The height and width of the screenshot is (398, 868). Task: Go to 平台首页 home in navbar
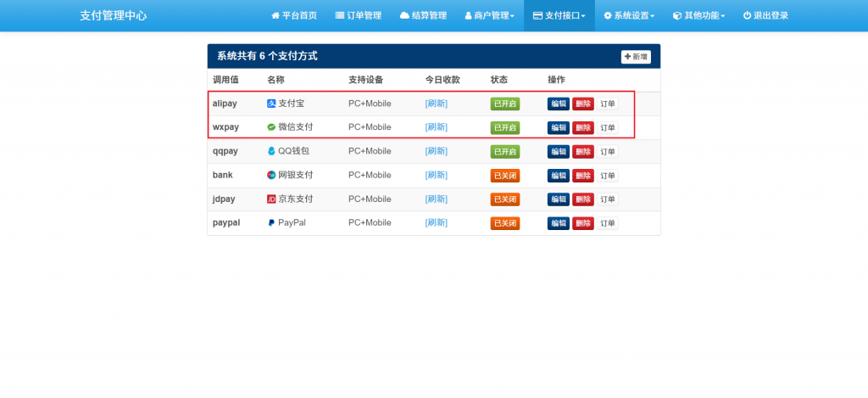tap(293, 15)
